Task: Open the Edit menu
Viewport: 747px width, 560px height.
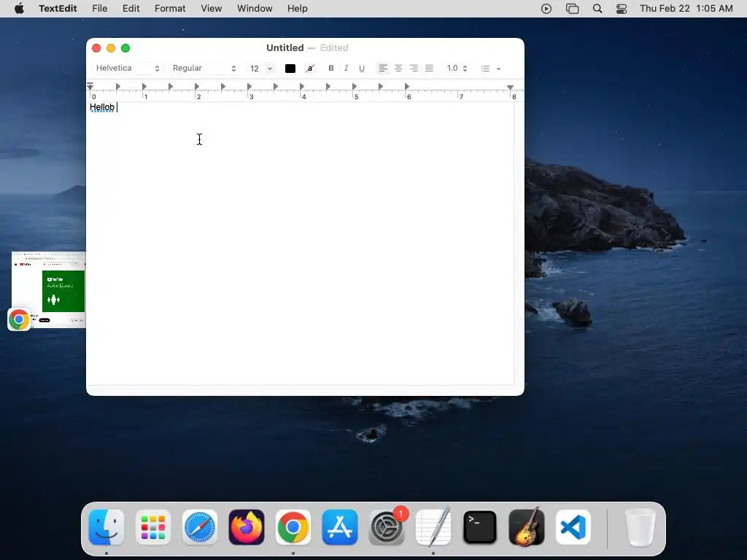Action: [x=131, y=9]
